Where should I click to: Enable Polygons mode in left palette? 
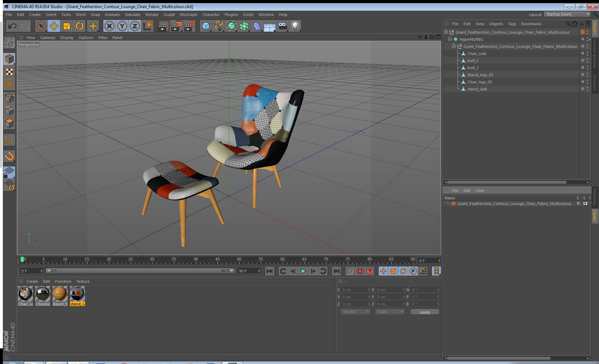click(x=9, y=123)
